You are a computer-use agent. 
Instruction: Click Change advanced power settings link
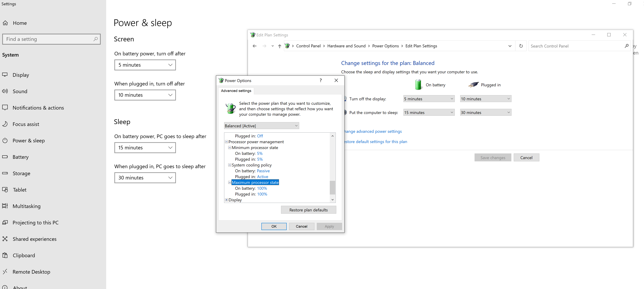(373, 131)
